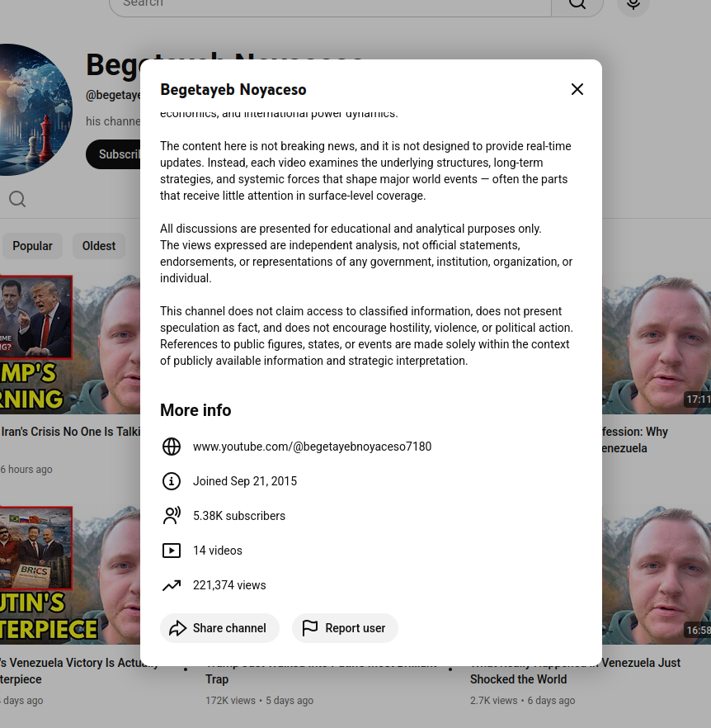Image resolution: width=711 pixels, height=728 pixels.
Task: Open the channel URL link
Action: coord(312,447)
